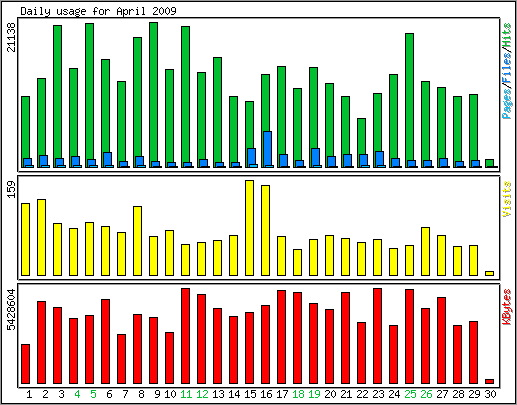Click day label 22 on the x-axis

point(362,394)
